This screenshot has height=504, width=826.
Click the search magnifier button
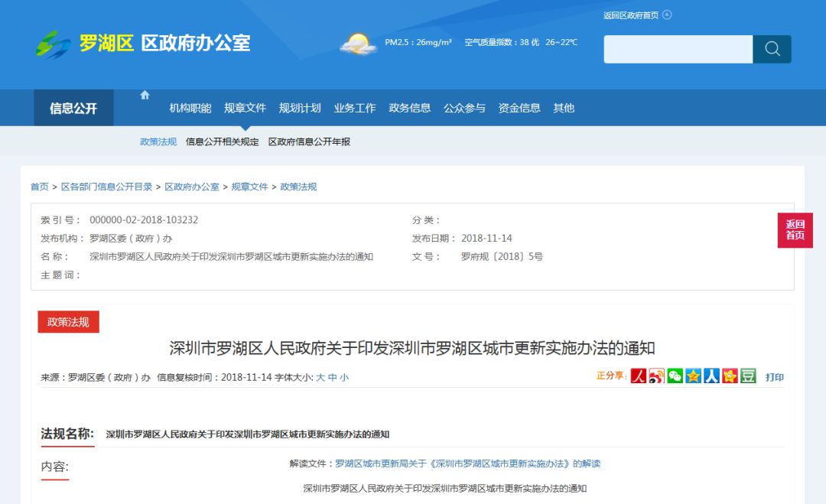(772, 49)
